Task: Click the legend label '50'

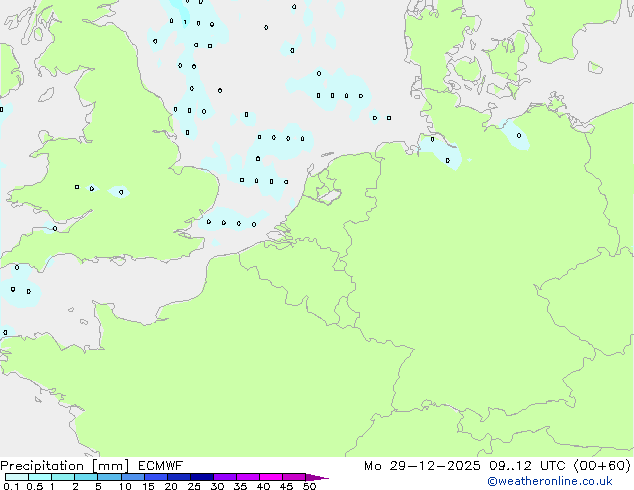Action: tap(309, 486)
